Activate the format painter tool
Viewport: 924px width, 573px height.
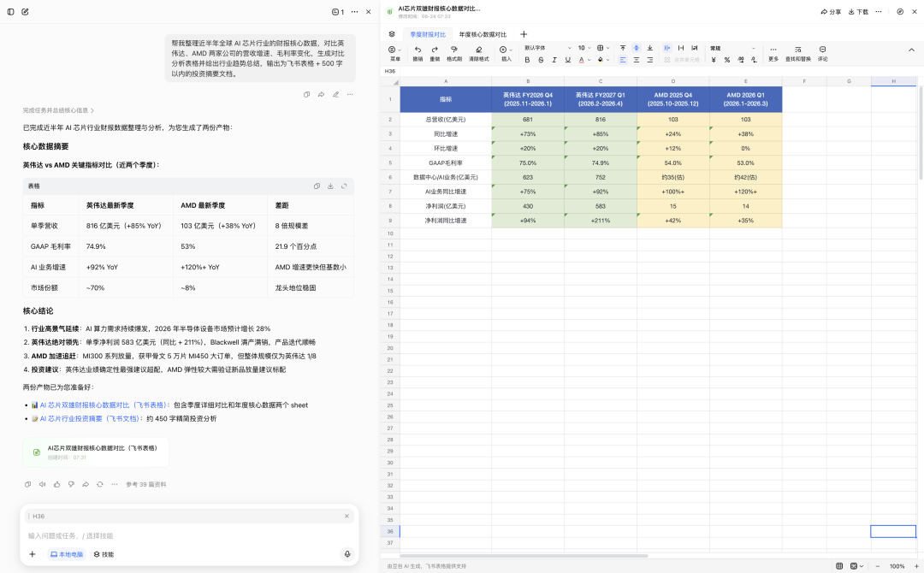(x=453, y=53)
